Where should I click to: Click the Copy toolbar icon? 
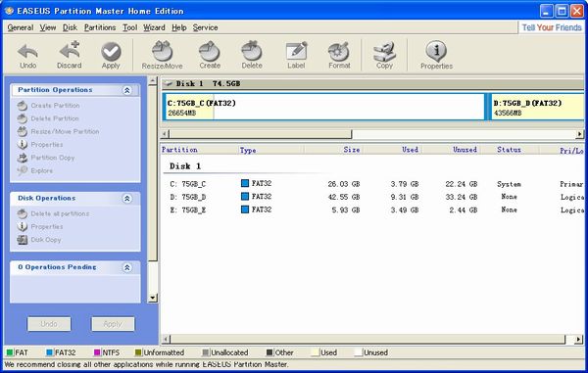coord(384,56)
